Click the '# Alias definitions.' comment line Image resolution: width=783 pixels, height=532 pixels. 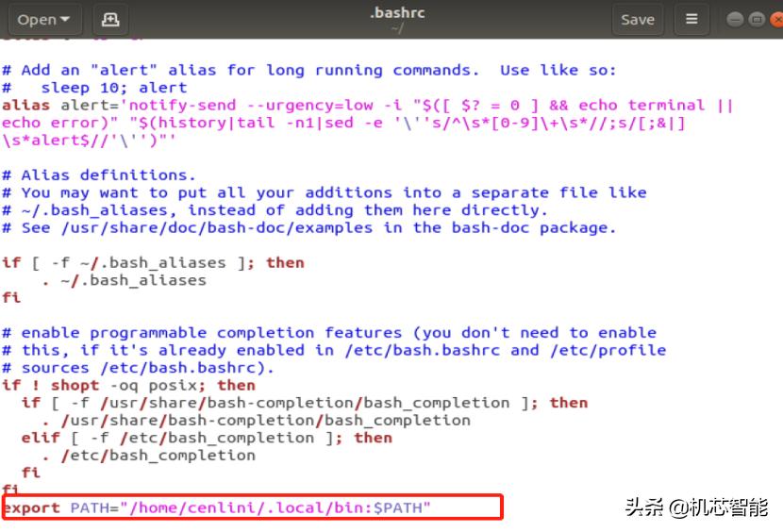click(98, 175)
